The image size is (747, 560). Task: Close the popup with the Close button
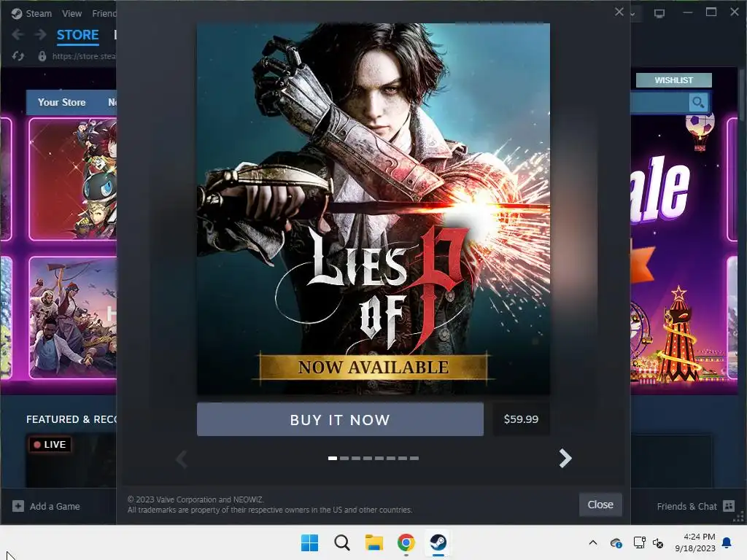pyautogui.click(x=600, y=505)
